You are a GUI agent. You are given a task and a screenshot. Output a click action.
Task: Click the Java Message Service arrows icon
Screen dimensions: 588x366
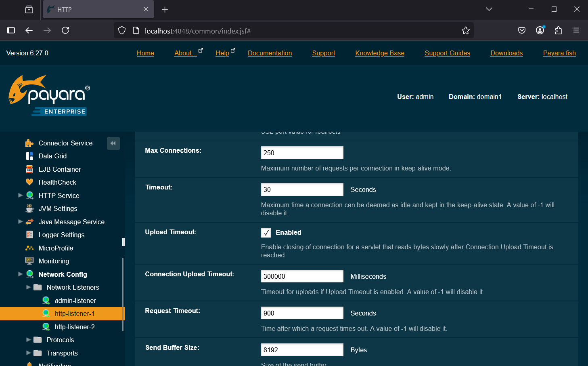[x=29, y=222]
